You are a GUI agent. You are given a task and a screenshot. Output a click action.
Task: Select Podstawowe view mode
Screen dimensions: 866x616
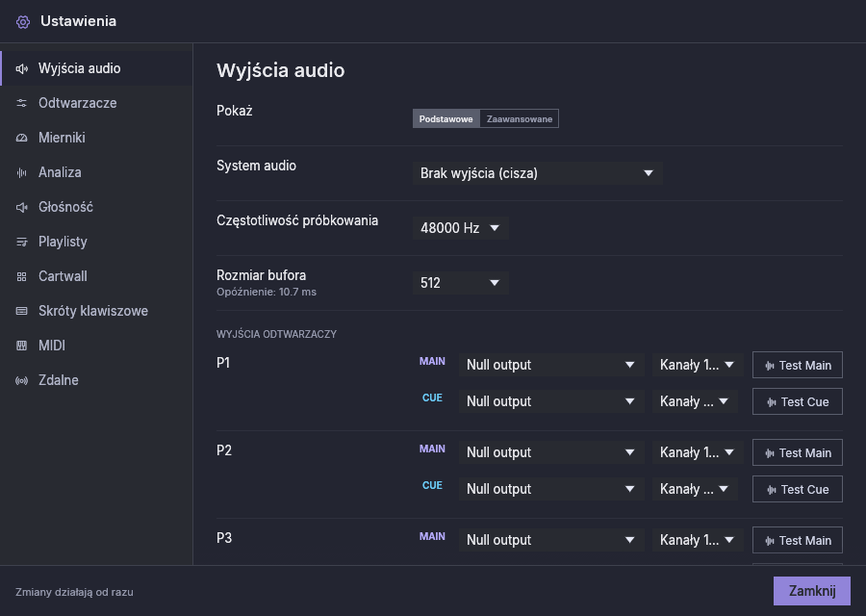446,118
